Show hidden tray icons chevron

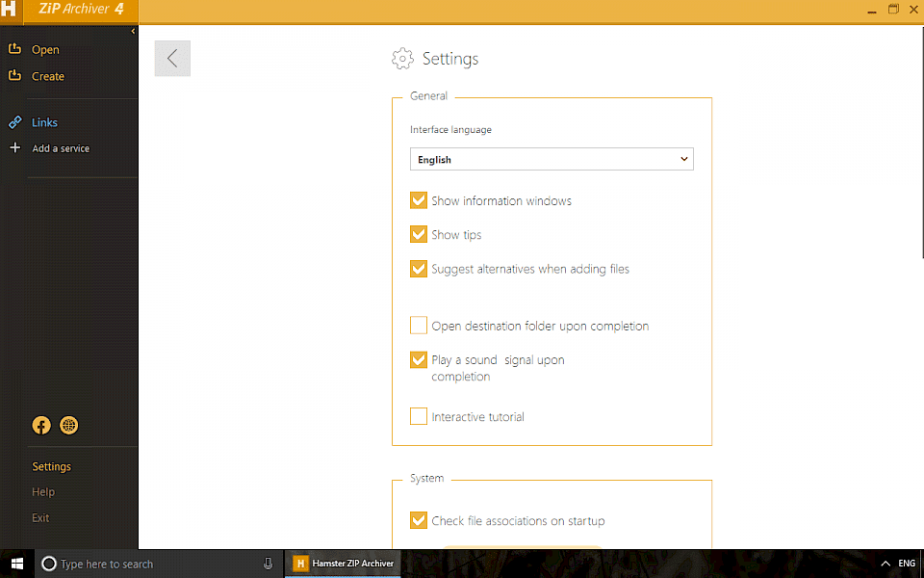[x=885, y=564]
